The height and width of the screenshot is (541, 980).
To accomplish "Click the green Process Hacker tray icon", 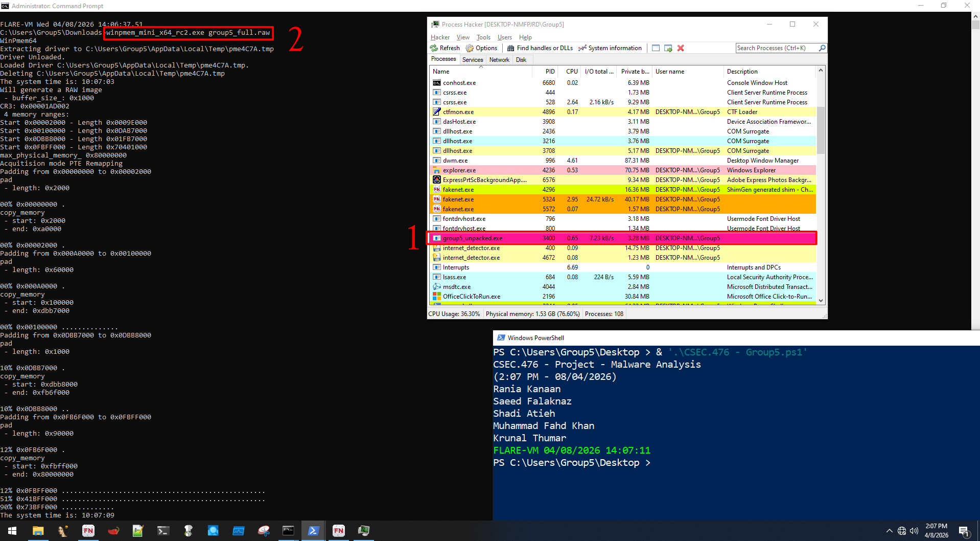I will 364,531.
